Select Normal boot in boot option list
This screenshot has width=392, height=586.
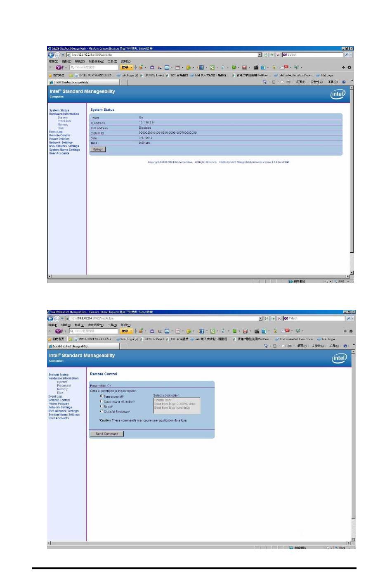pyautogui.click(x=163, y=400)
